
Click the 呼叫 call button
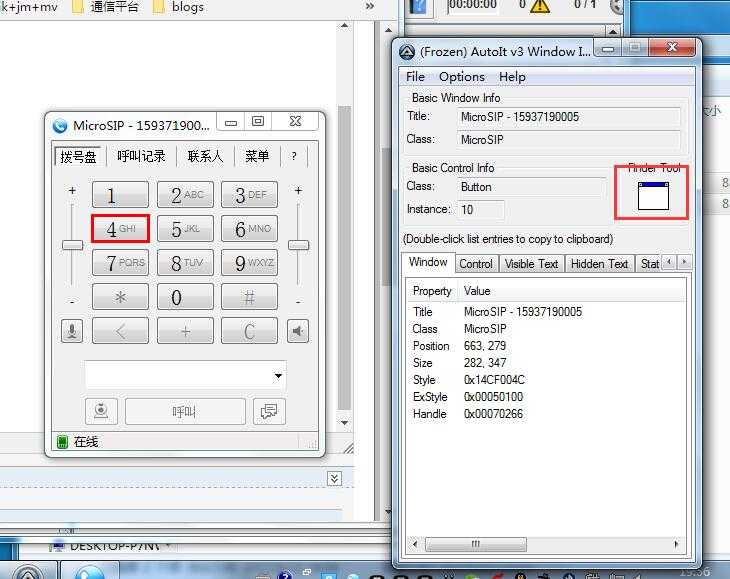point(185,411)
